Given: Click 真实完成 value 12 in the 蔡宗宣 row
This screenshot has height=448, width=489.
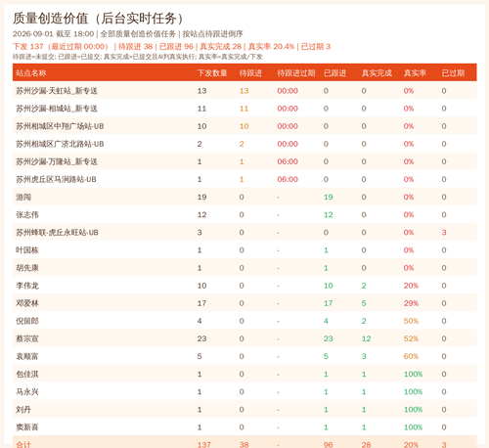Looking at the screenshot, I should 366,338.
